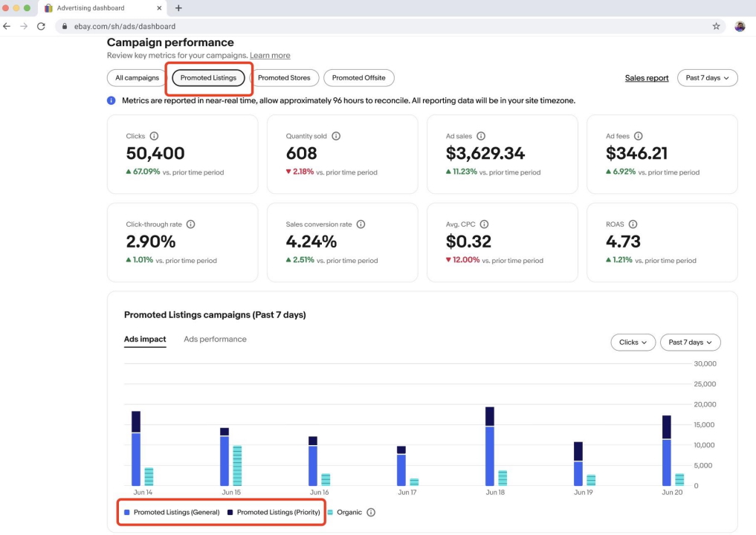Click the 67.09% change under Clicks
756x535 pixels.
coord(143,172)
